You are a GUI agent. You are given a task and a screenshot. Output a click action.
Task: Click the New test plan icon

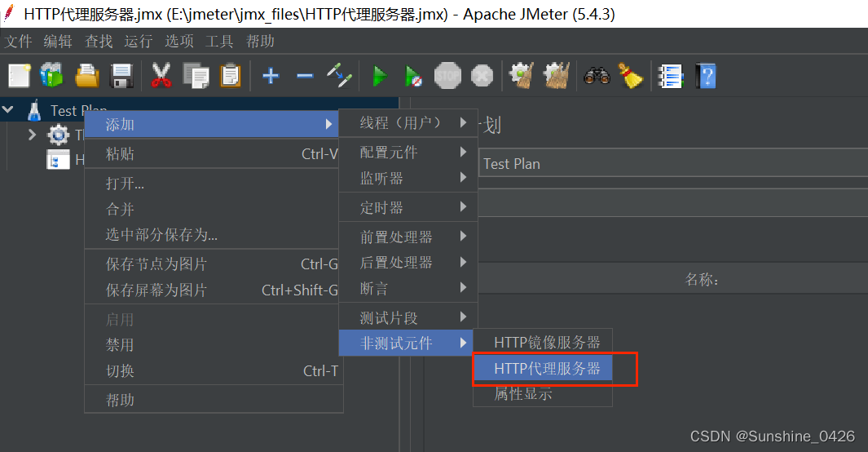point(20,76)
